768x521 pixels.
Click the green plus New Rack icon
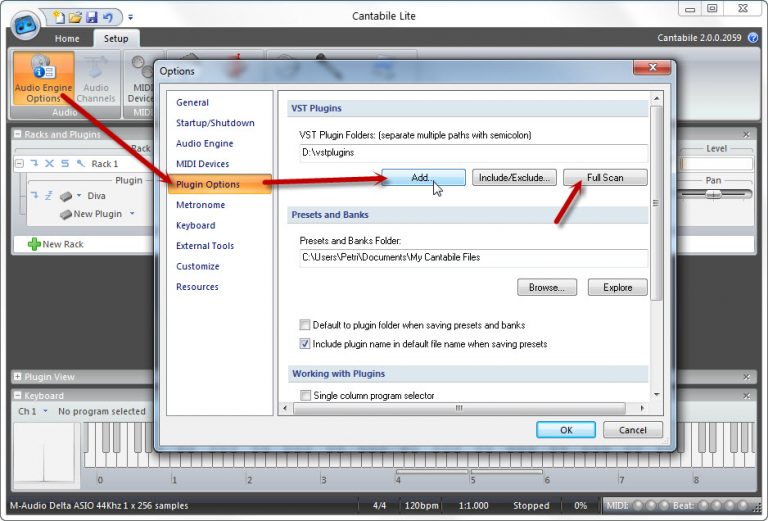point(34,244)
